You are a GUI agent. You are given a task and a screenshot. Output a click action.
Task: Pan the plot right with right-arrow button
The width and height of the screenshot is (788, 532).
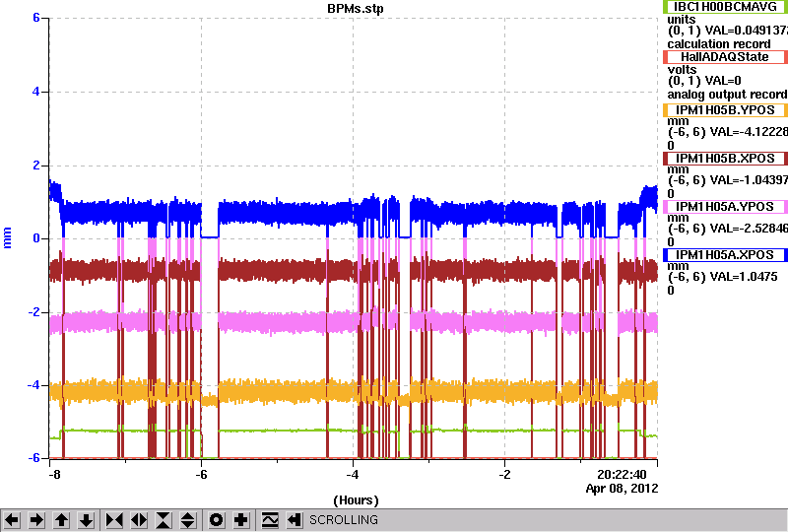(36, 520)
